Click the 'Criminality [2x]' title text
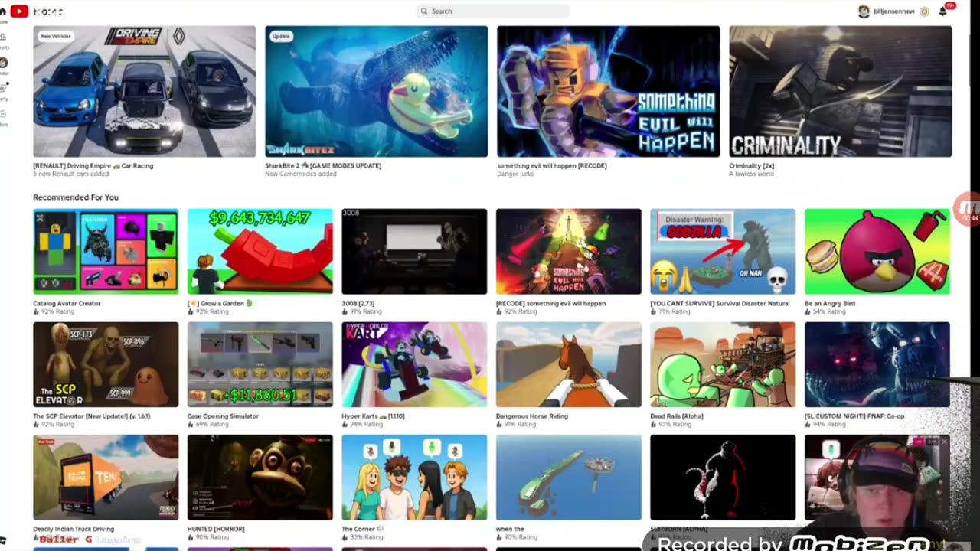Screen dimensions: 980x551 pos(752,166)
